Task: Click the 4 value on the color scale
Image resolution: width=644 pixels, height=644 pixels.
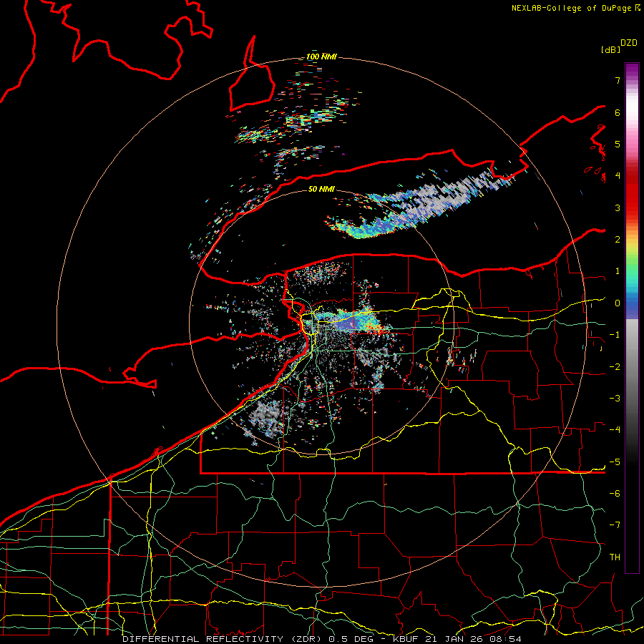Action: [x=618, y=176]
